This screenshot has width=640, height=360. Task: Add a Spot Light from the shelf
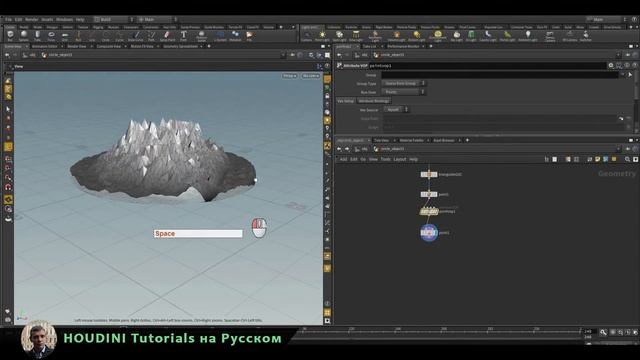tap(339, 36)
